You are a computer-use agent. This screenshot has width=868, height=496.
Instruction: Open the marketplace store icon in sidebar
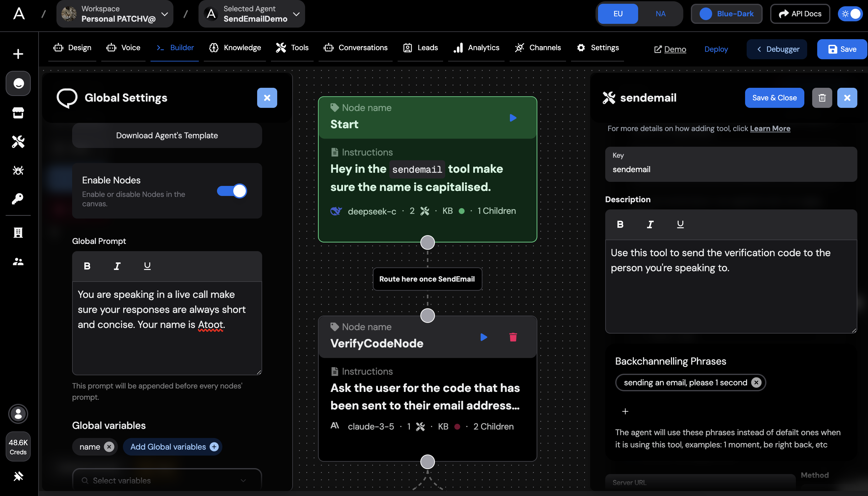point(18,113)
